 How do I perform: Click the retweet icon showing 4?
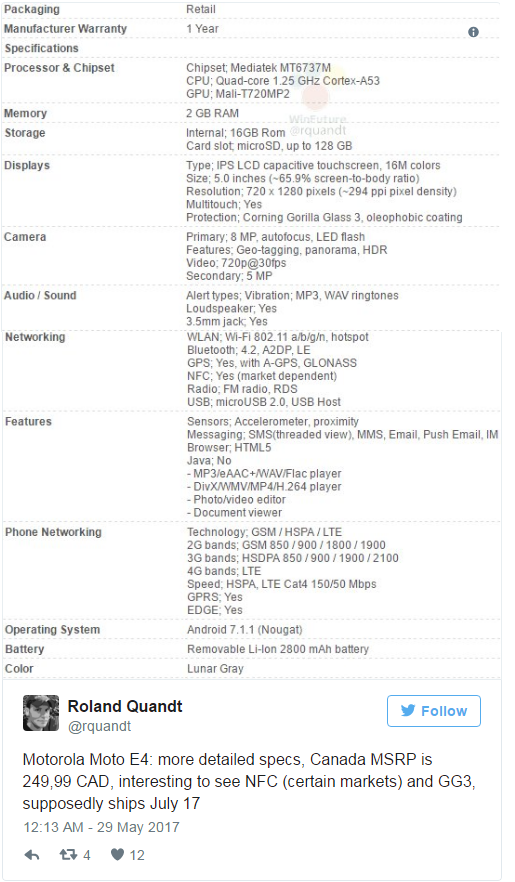click(68, 855)
